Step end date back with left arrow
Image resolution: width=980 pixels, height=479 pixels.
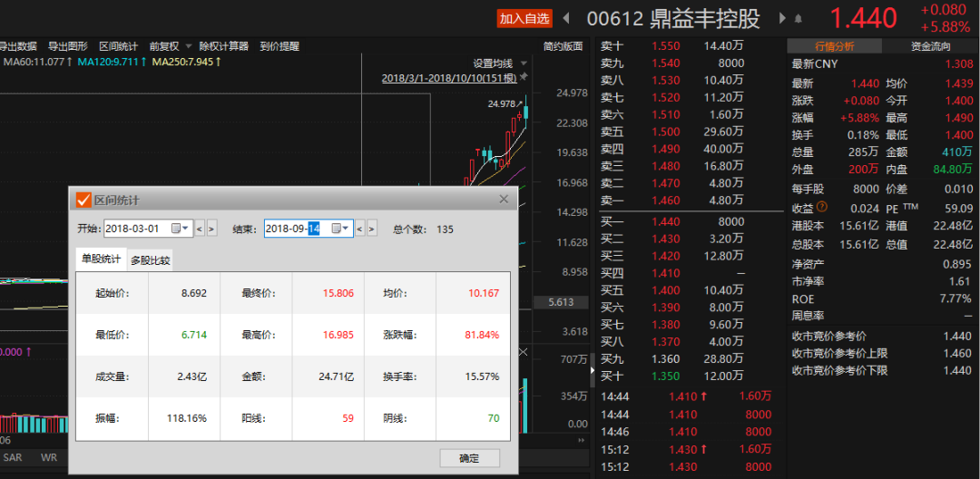[x=359, y=229]
